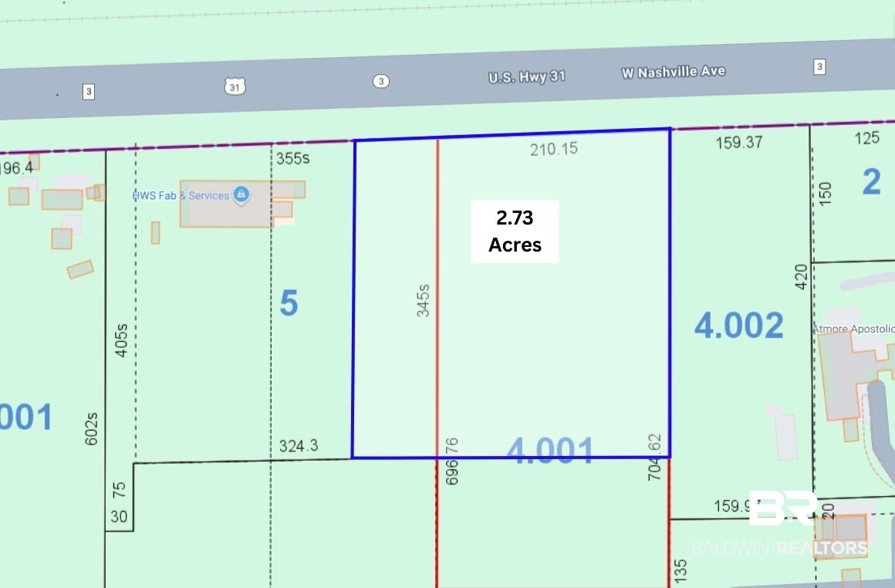Click the U.S. Hwy 31 road label
Screen dimensions: 895x588
coord(527,77)
